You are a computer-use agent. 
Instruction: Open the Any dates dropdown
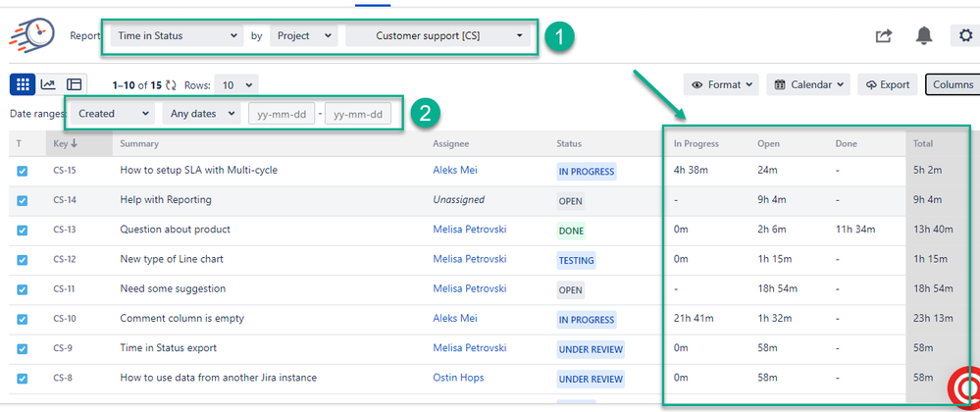click(x=201, y=114)
